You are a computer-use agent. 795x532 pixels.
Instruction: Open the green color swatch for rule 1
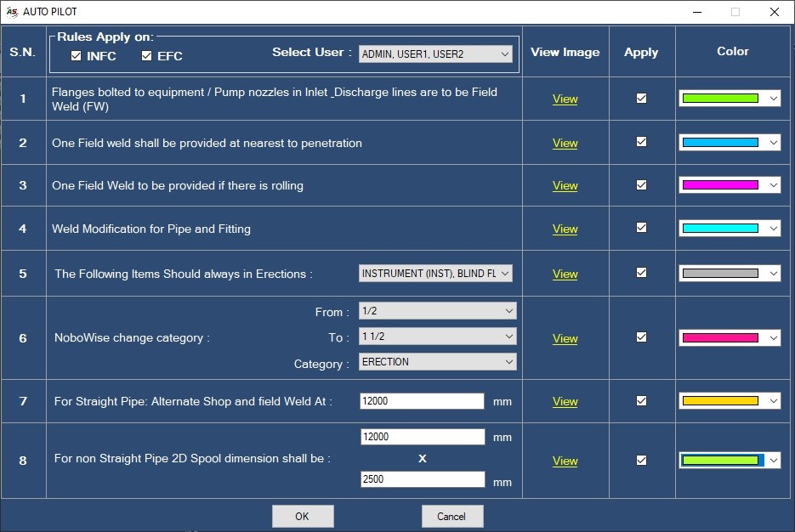click(730, 99)
